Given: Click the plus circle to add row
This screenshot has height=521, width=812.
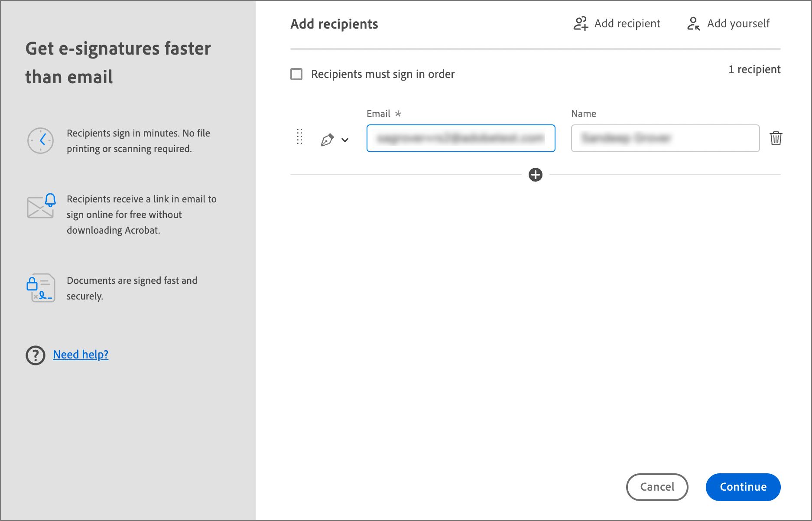Looking at the screenshot, I should point(536,175).
